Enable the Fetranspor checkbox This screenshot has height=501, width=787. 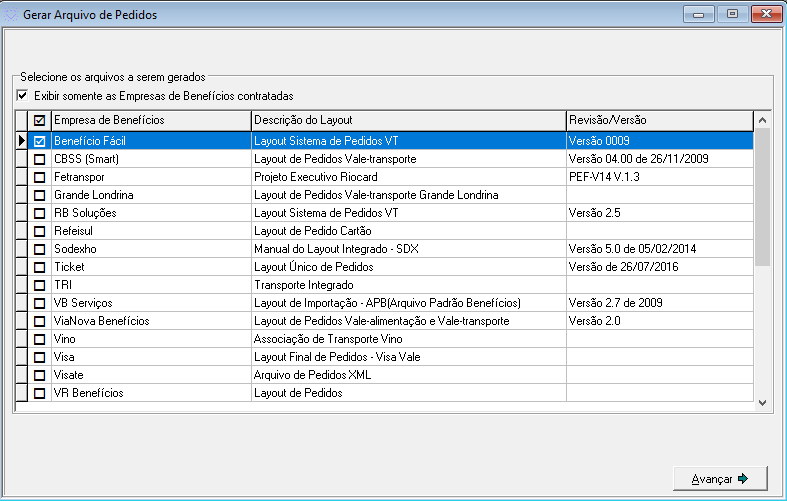coord(40,178)
